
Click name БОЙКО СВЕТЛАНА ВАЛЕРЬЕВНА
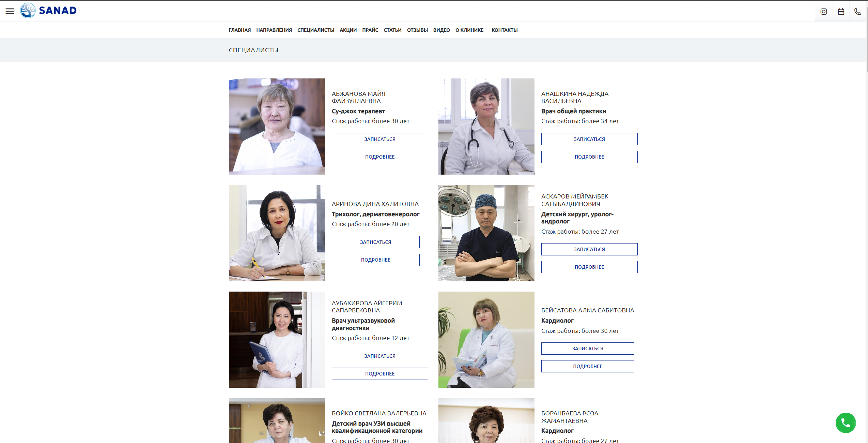[379, 413]
